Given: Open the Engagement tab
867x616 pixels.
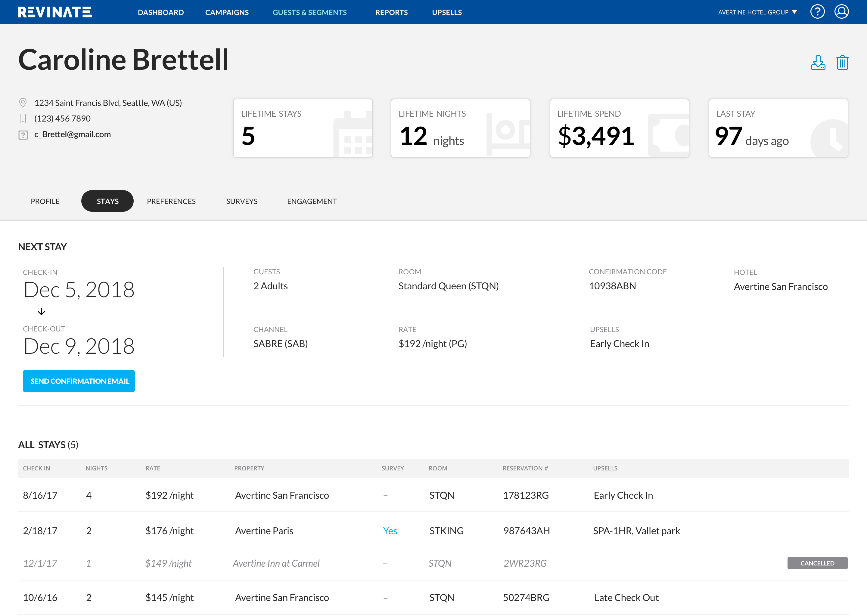Looking at the screenshot, I should click(312, 202).
